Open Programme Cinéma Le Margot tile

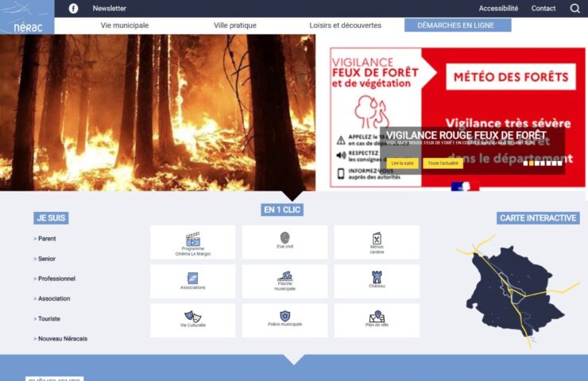[193, 242]
